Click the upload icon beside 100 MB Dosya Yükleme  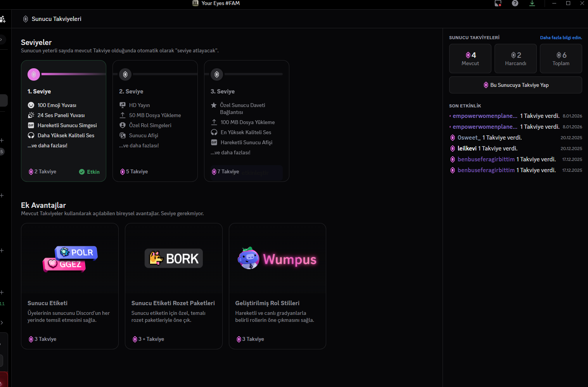[214, 122]
